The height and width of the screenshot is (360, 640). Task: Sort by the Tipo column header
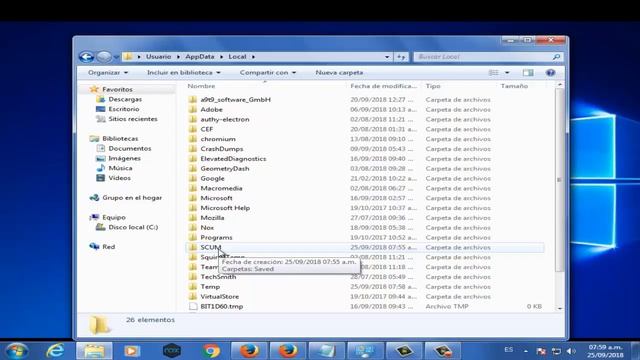(x=433, y=86)
